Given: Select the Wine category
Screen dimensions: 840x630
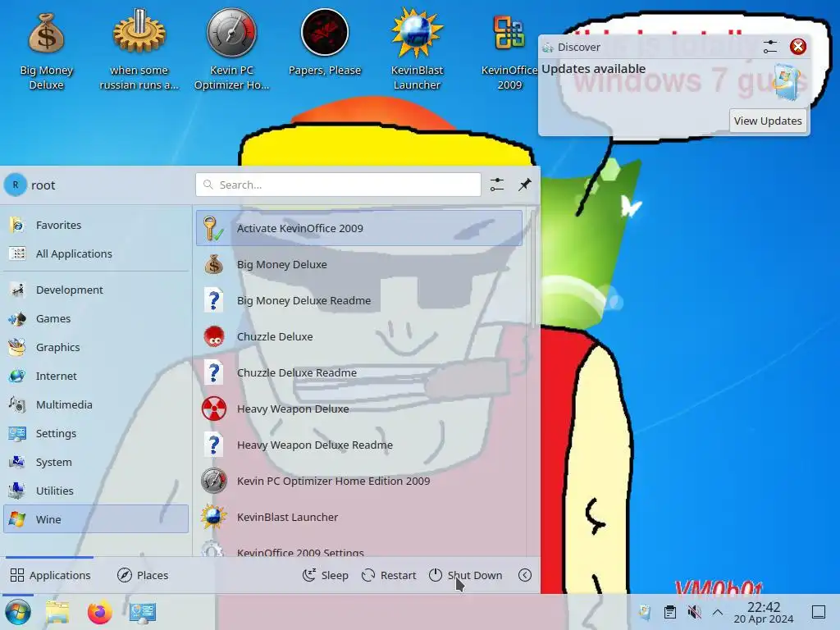Looking at the screenshot, I should (x=96, y=519).
